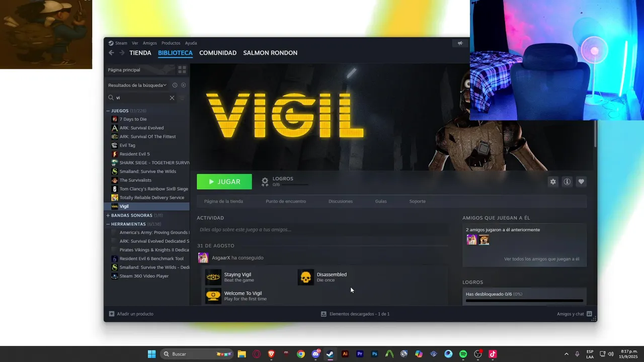
Task: Open the Friends and chat icon
Action: coord(589,314)
